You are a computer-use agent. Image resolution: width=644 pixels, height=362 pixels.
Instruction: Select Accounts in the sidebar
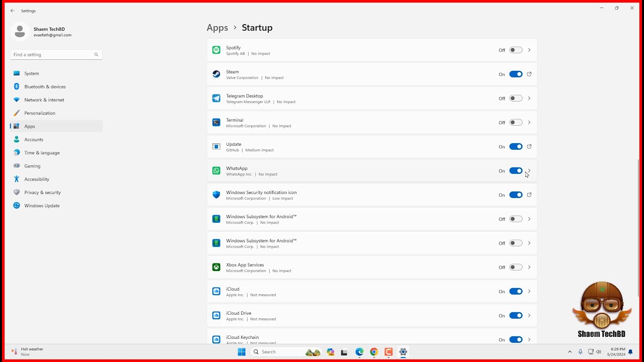pyautogui.click(x=56, y=140)
